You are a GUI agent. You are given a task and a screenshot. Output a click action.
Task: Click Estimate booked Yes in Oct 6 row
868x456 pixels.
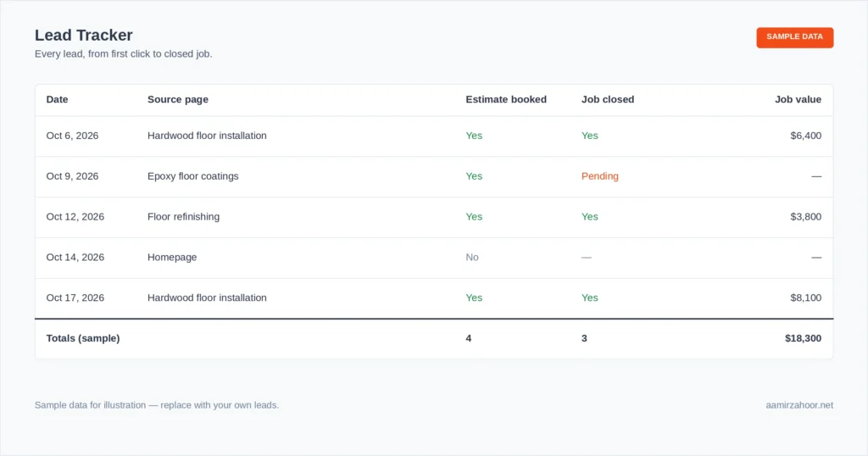(x=474, y=136)
